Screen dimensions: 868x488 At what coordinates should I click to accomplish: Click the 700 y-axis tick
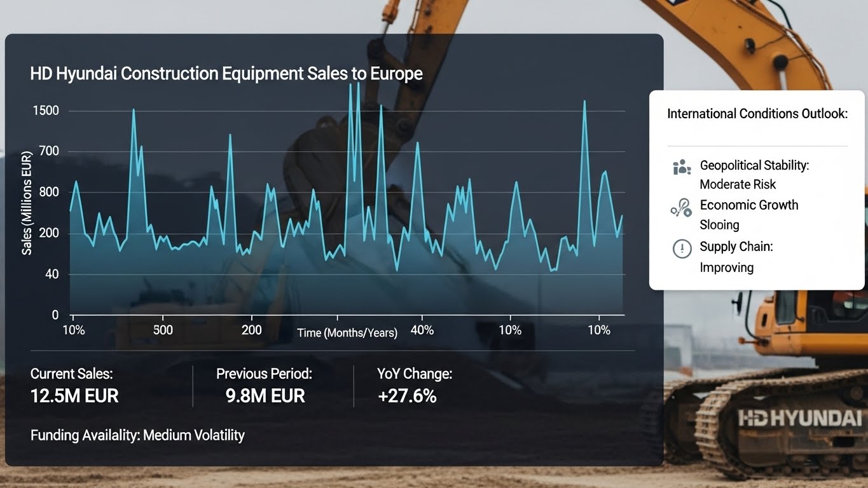(x=48, y=152)
